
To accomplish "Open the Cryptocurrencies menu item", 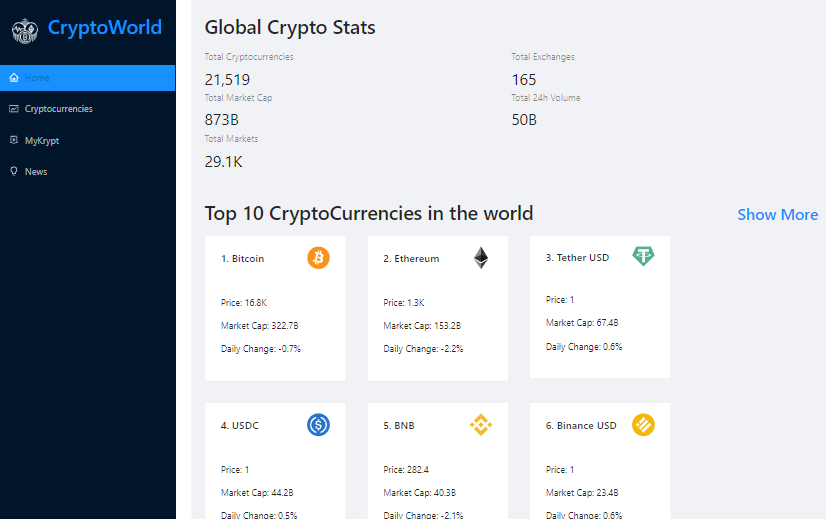I will click(x=87, y=109).
